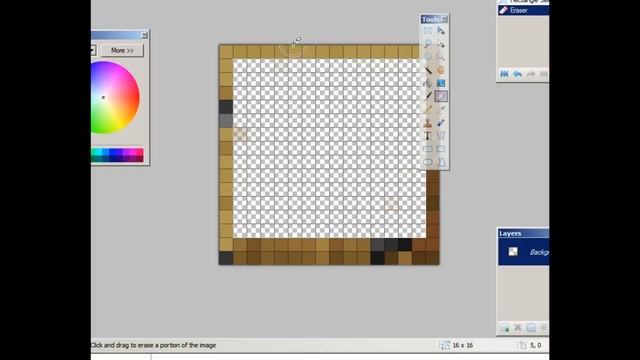The image size is (640, 360).
Task: Select the Rectangle Select tool
Action: 427,31
